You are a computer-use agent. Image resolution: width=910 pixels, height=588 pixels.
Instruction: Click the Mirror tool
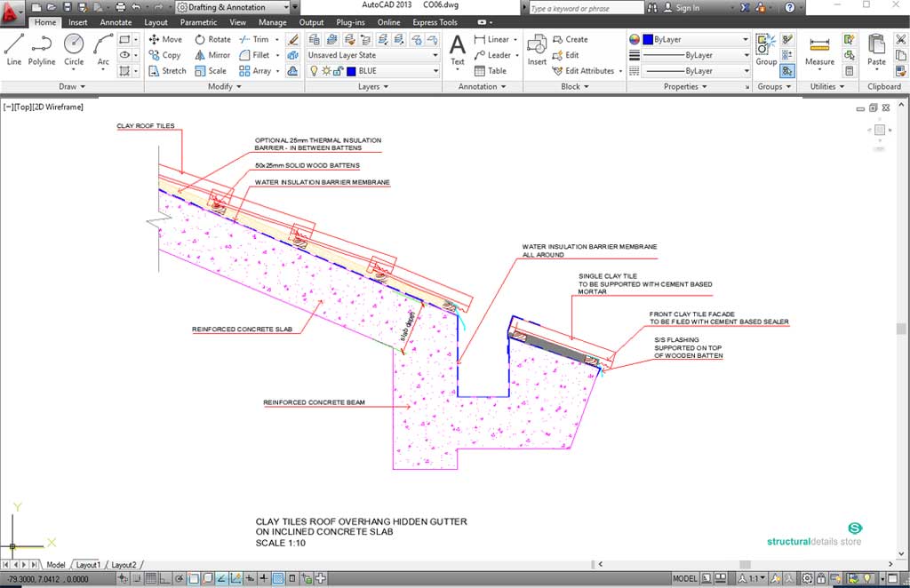[212, 55]
